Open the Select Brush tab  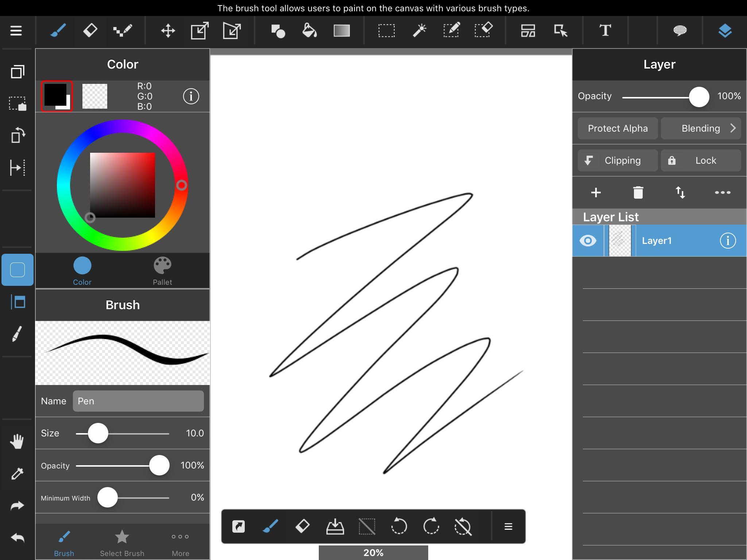122,543
